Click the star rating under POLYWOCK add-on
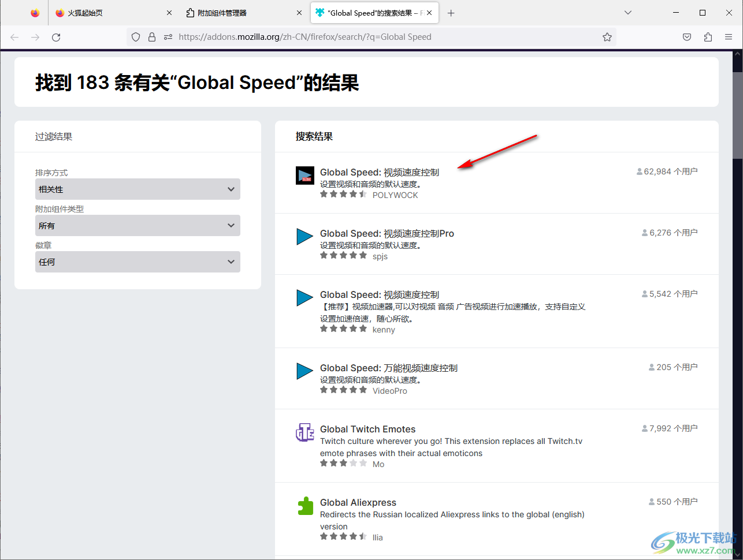Screen dimensions: 743x560 344,195
